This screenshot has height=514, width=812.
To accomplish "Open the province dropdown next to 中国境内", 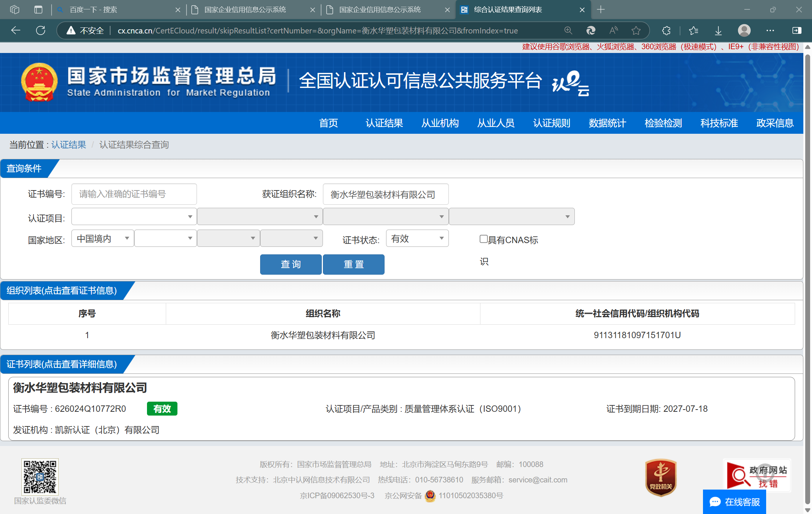I will (x=165, y=238).
